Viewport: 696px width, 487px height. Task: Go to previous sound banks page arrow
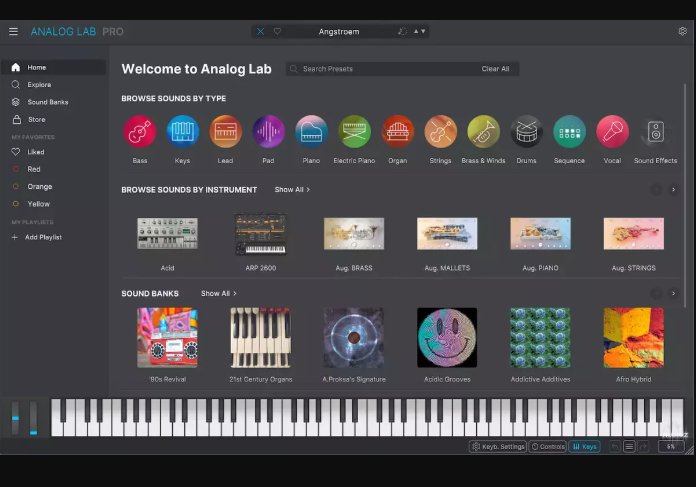pyautogui.click(x=656, y=293)
